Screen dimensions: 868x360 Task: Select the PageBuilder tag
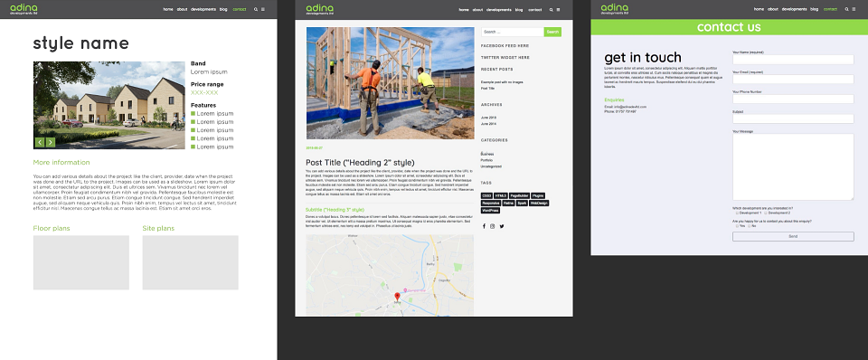coord(519,196)
